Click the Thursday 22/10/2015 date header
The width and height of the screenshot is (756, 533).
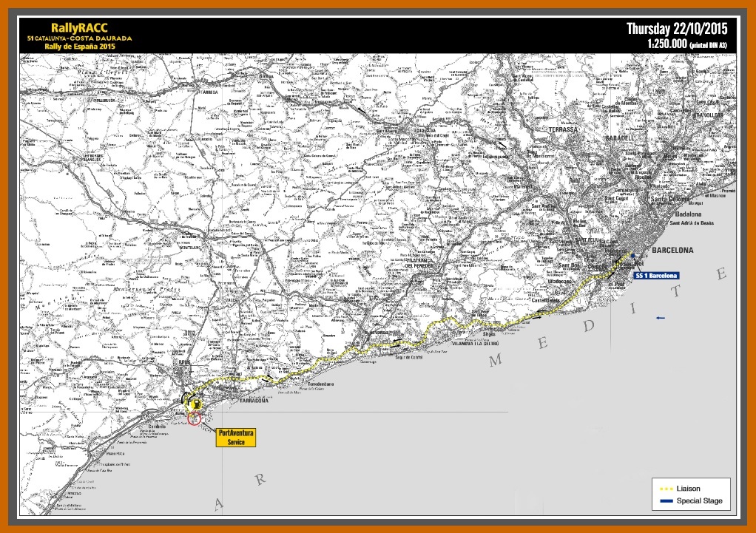coord(677,29)
